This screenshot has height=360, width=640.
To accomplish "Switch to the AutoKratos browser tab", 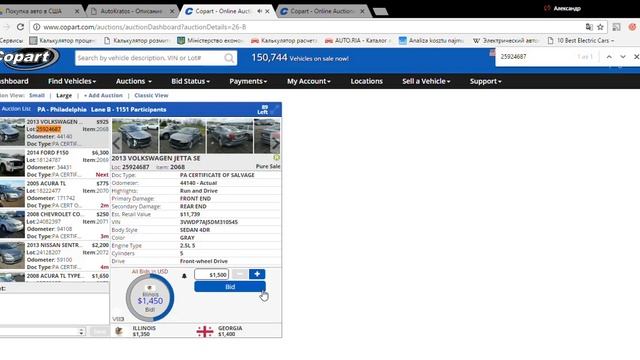I will [131, 11].
